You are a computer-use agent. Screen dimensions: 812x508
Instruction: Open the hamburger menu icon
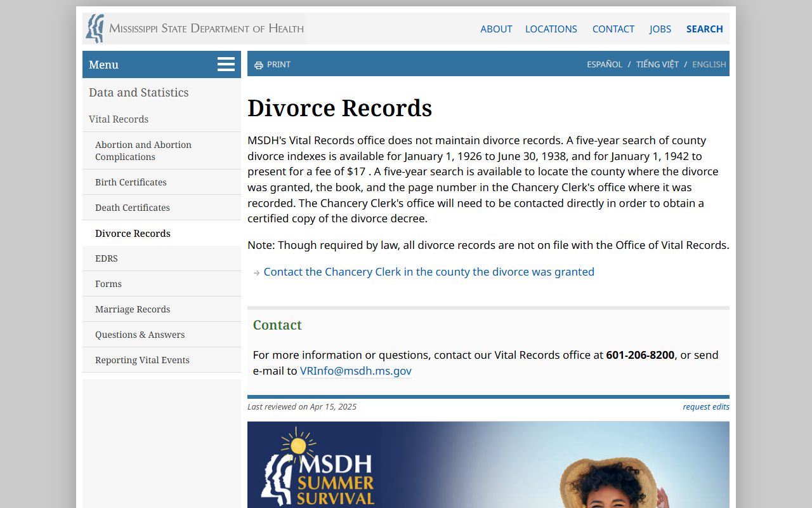point(226,64)
